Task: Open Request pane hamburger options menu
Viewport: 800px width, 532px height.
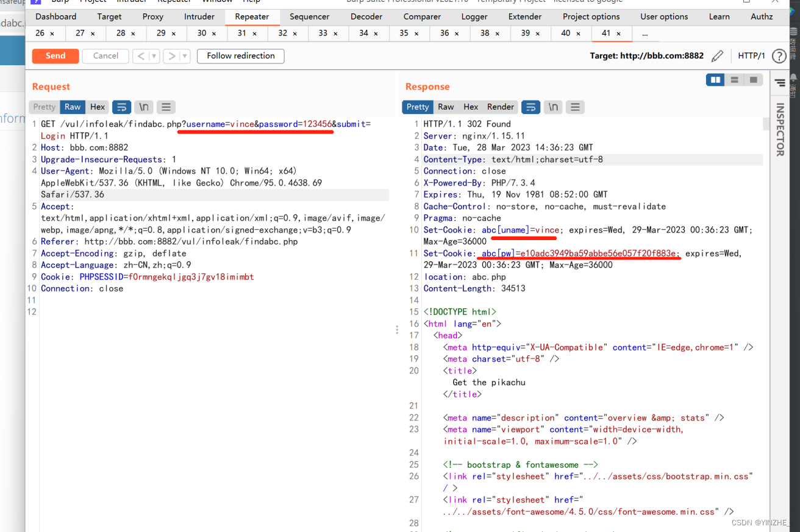Action: pos(166,107)
